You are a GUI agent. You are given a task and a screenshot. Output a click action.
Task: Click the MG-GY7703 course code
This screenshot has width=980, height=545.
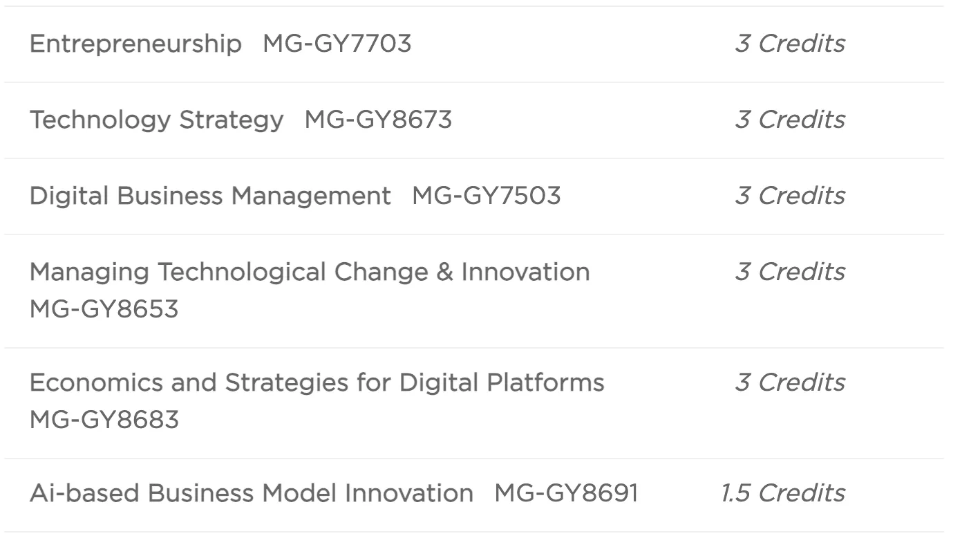[x=337, y=44]
